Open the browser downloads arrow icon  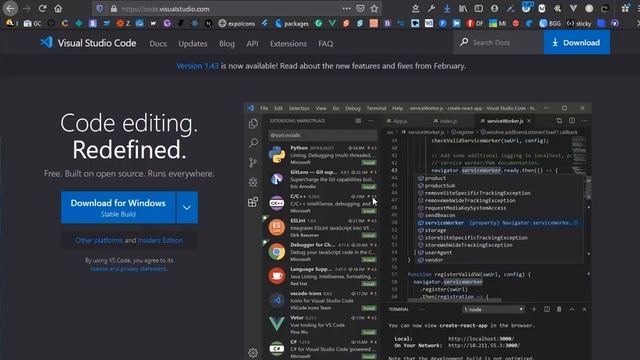[x=447, y=9]
